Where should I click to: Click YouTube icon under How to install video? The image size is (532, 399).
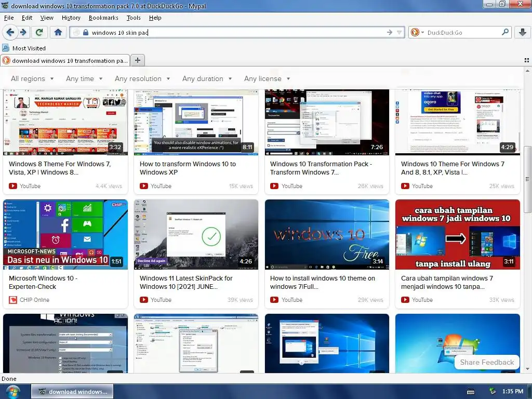(x=274, y=300)
